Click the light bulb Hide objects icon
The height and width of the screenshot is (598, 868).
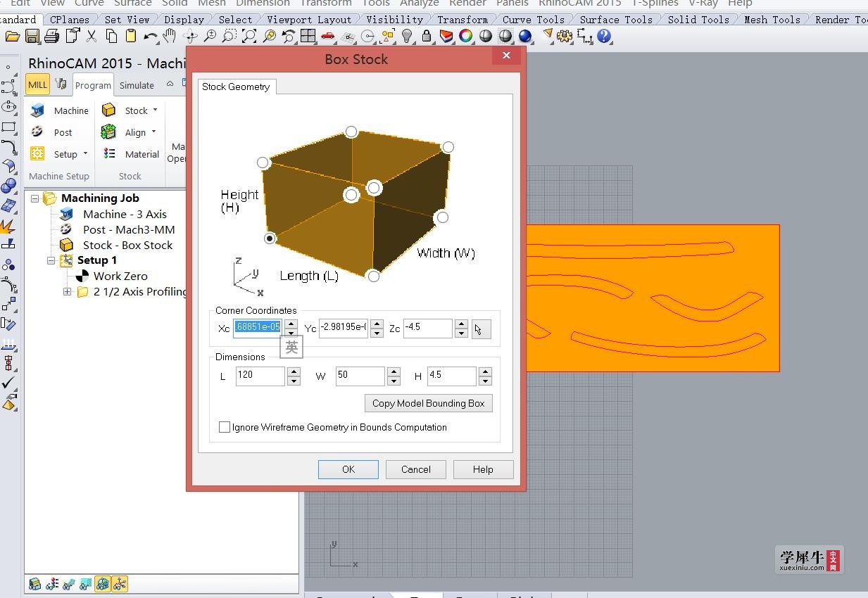[x=407, y=36]
